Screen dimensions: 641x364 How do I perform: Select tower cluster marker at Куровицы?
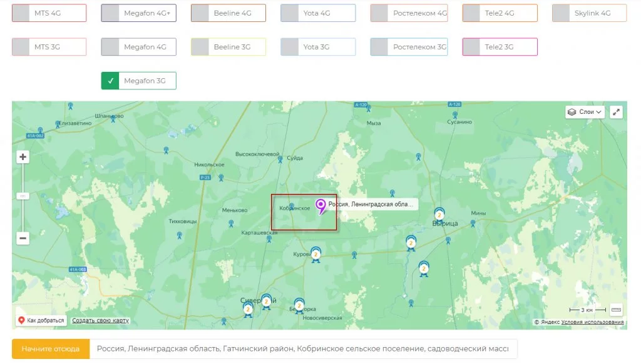315,255
